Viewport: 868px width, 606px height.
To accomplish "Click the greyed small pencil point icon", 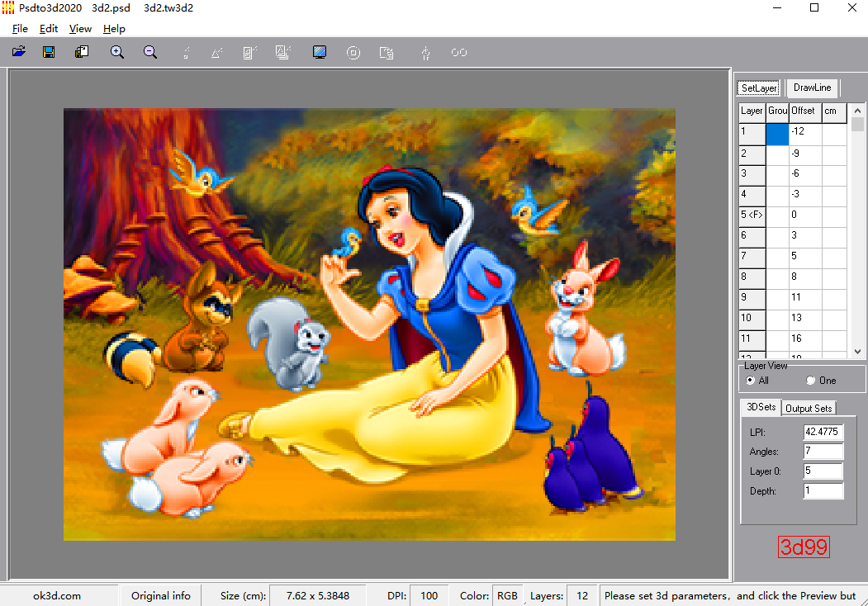I will [x=187, y=53].
